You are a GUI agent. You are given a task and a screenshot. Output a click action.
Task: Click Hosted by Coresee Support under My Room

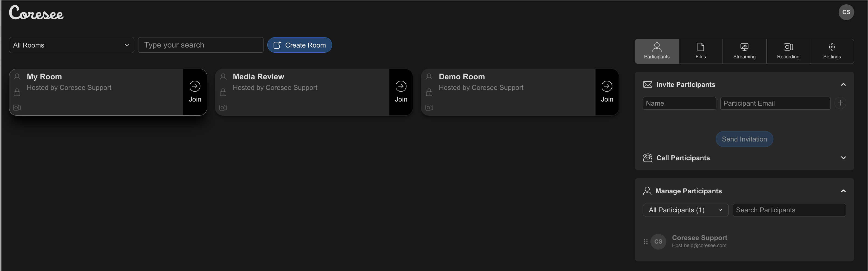[x=69, y=87]
